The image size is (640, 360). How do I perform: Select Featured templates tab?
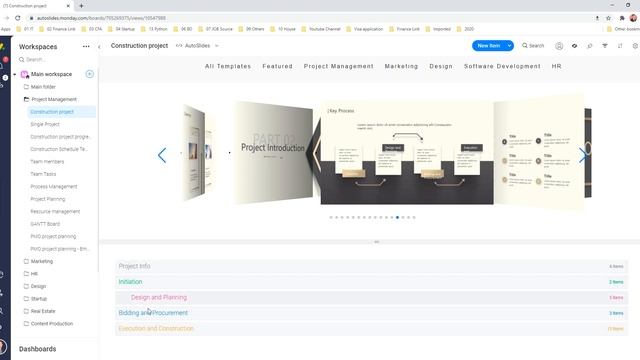click(278, 66)
